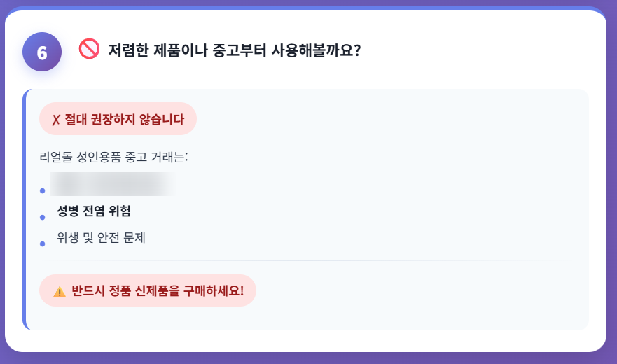Click the 절대 권장하지 않습니다 label
617x364 pixels.
[x=125, y=119]
